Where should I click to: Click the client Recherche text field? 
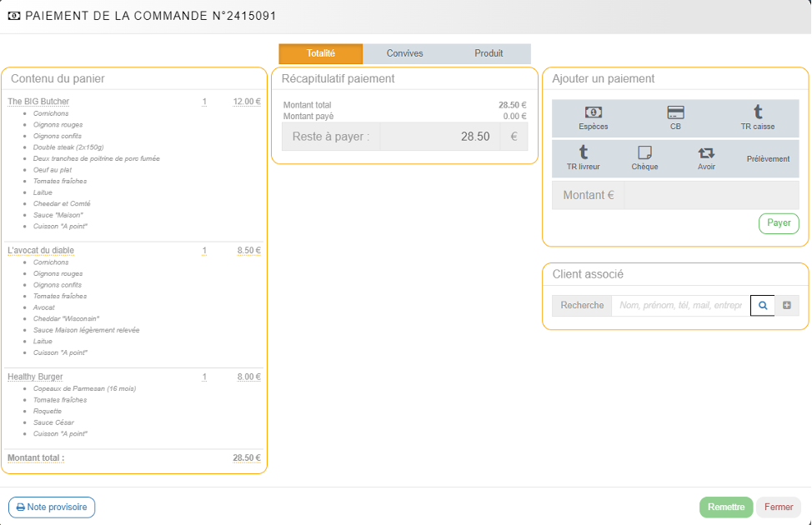tap(680, 306)
